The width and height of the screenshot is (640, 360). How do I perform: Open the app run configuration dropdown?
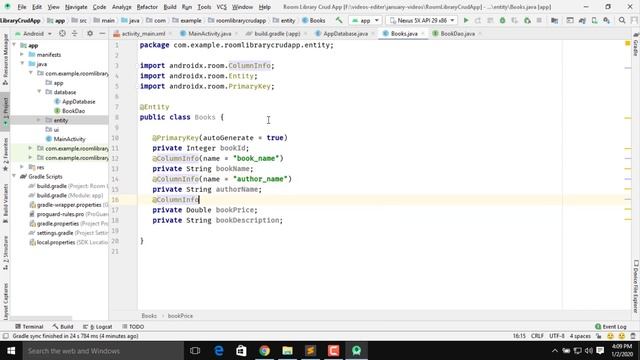click(366, 20)
